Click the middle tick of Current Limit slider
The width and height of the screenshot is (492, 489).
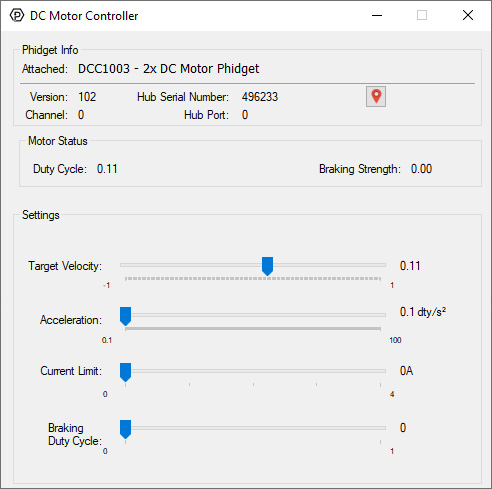pyautogui.click(x=253, y=384)
